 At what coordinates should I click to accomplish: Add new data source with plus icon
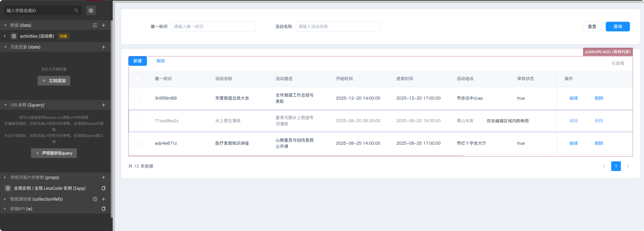pos(103,25)
